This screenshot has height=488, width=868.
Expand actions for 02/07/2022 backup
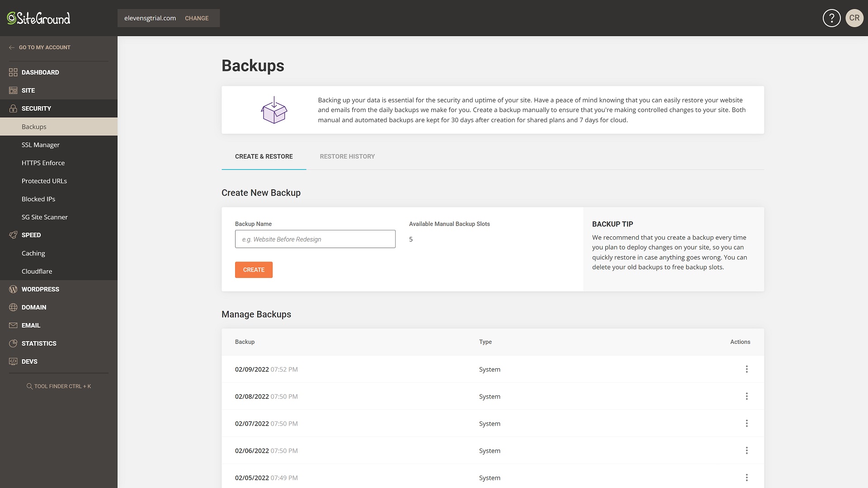pos(746,423)
